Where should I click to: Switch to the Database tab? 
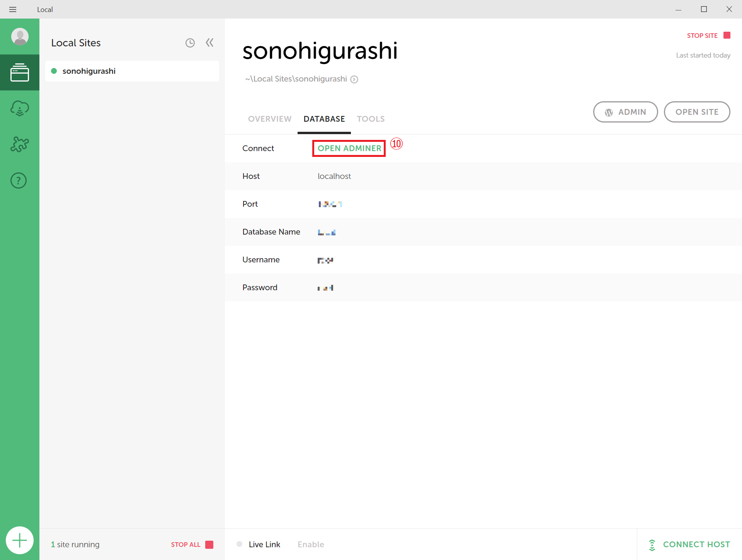(x=324, y=119)
